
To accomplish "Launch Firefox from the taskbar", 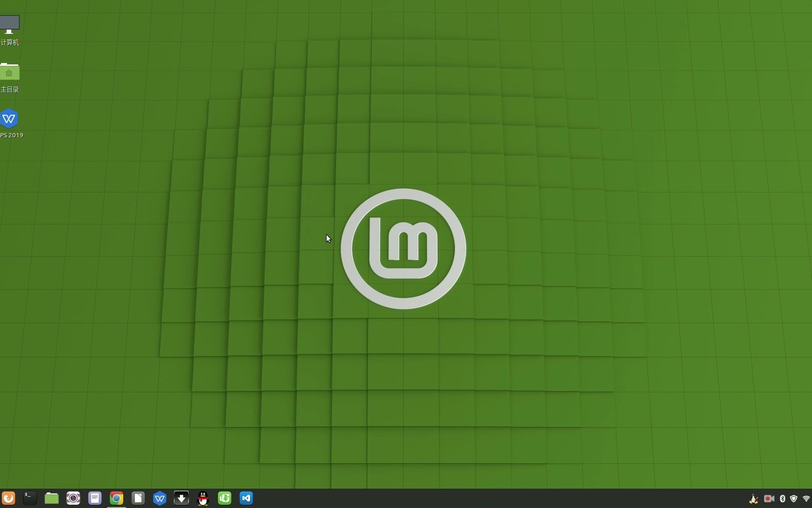I will (x=8, y=498).
